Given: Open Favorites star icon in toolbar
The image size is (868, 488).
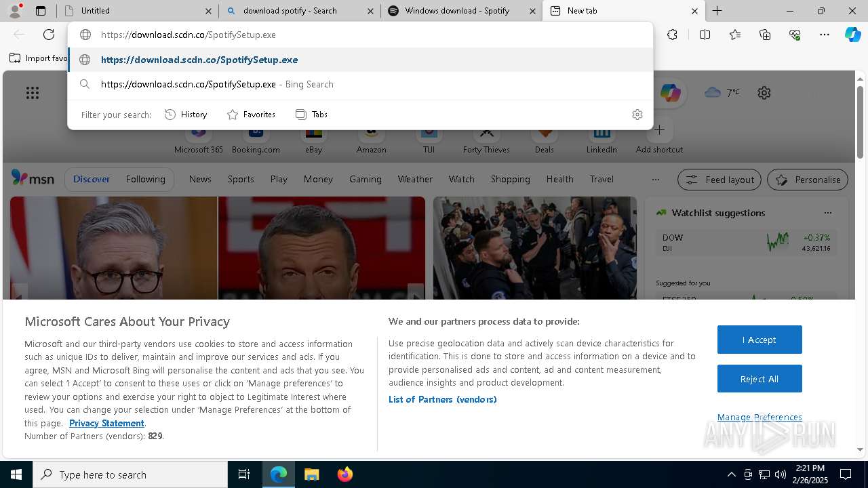Looking at the screenshot, I should click(x=735, y=35).
